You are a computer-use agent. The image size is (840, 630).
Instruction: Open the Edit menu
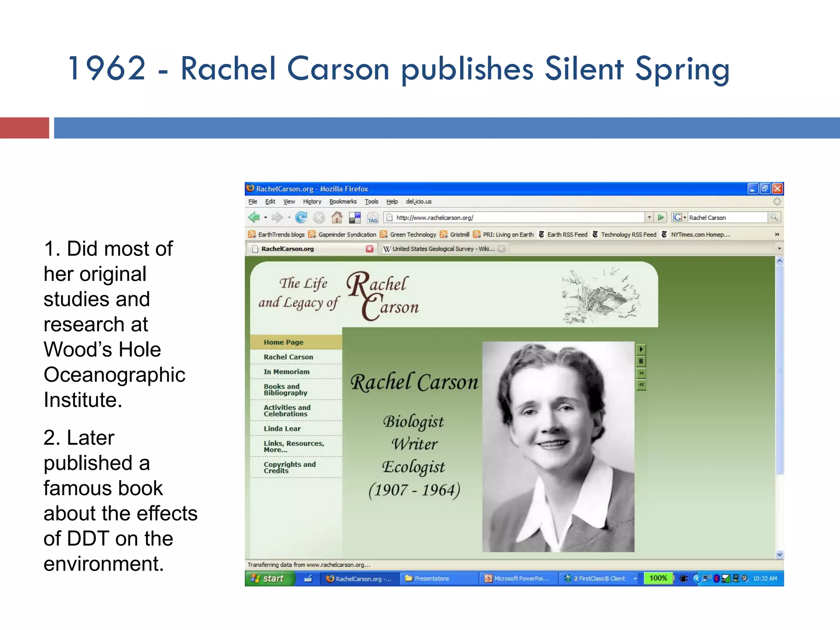pyautogui.click(x=270, y=201)
